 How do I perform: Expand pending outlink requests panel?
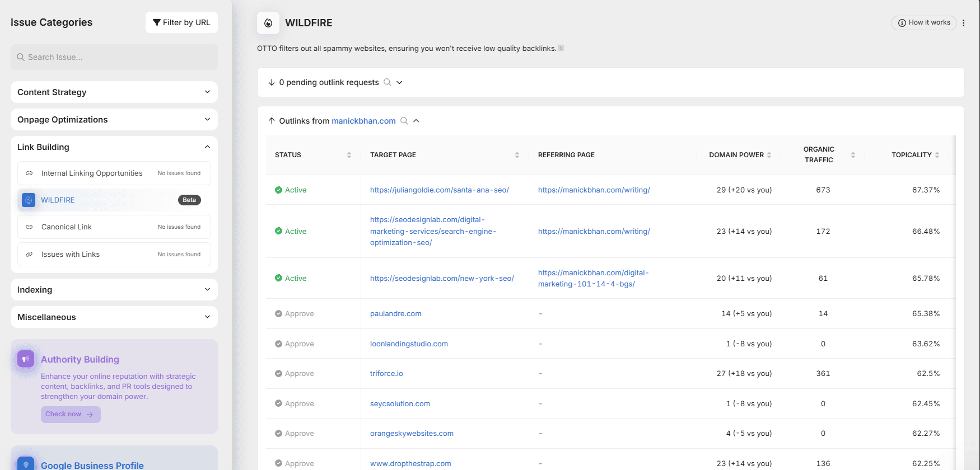pyautogui.click(x=399, y=82)
